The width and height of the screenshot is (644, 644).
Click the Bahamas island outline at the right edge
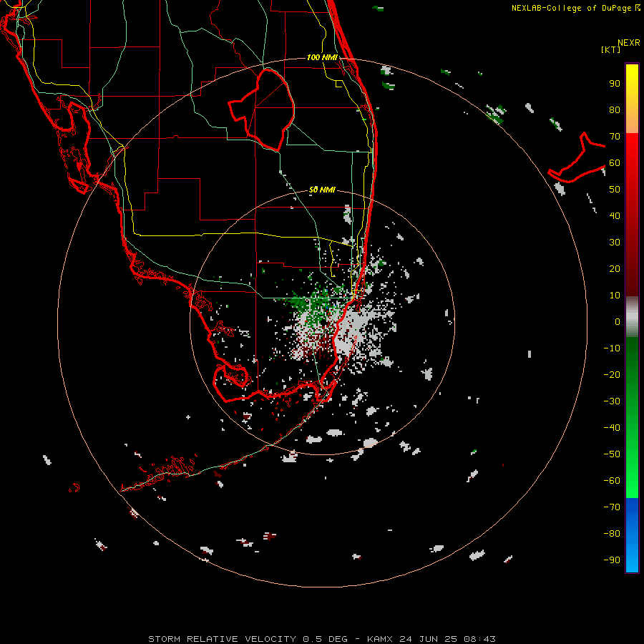(x=576, y=157)
